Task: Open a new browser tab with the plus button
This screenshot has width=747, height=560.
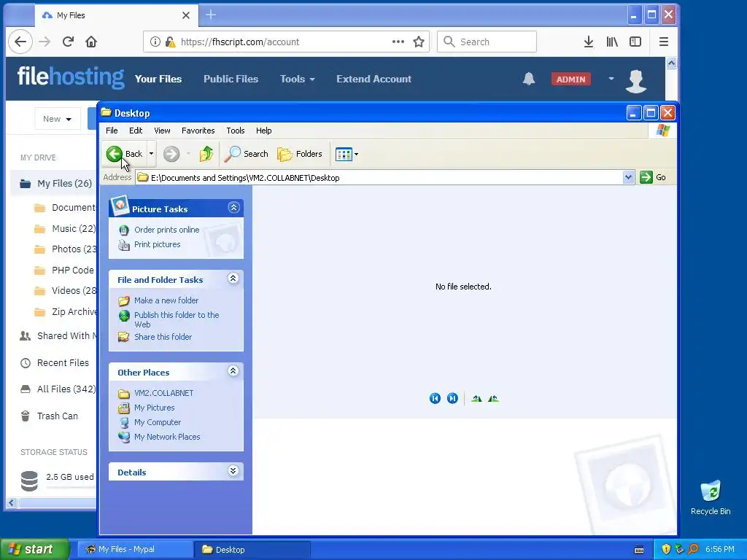Action: tap(211, 15)
